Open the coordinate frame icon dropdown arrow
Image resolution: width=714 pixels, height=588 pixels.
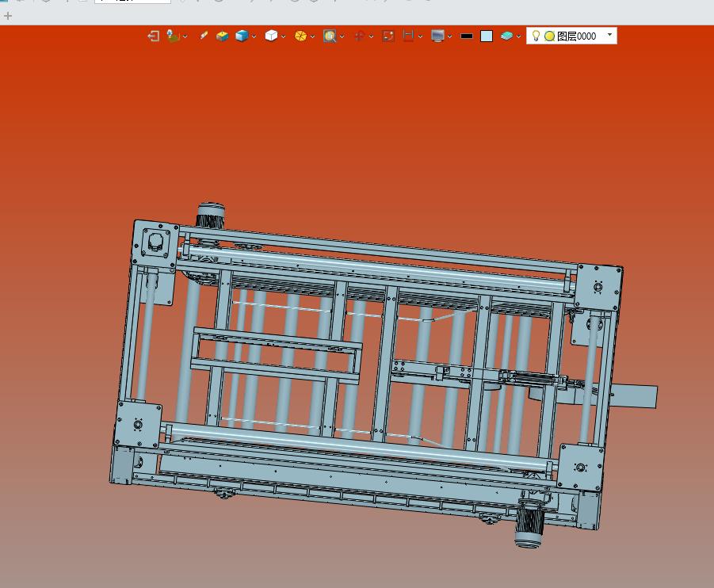pos(185,36)
